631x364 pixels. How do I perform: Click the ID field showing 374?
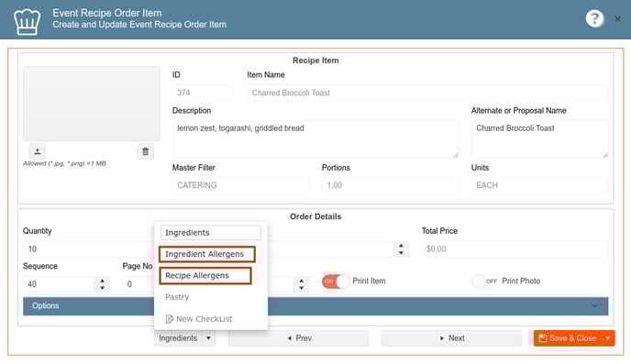204,93
